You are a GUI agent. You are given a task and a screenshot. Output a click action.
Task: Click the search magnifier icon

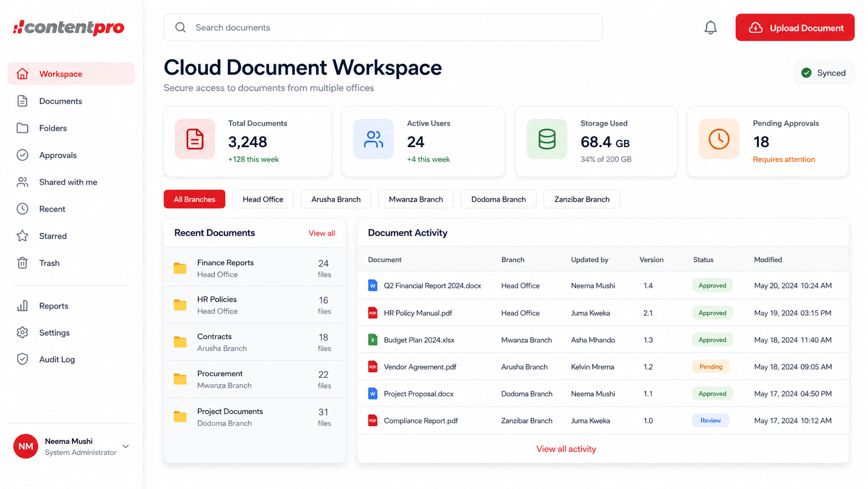(x=180, y=28)
